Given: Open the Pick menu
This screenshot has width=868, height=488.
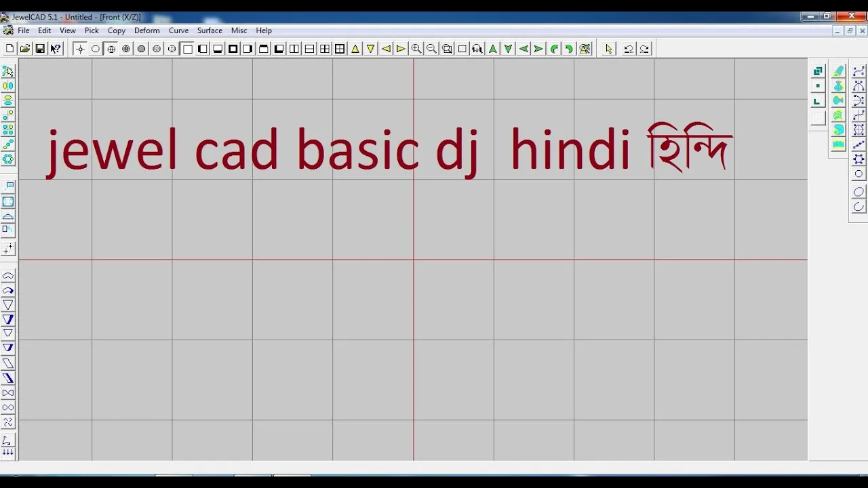Looking at the screenshot, I should pyautogui.click(x=92, y=30).
